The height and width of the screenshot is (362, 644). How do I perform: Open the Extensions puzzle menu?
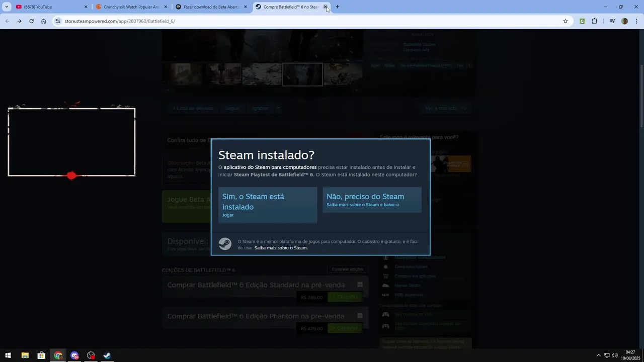pos(595,21)
